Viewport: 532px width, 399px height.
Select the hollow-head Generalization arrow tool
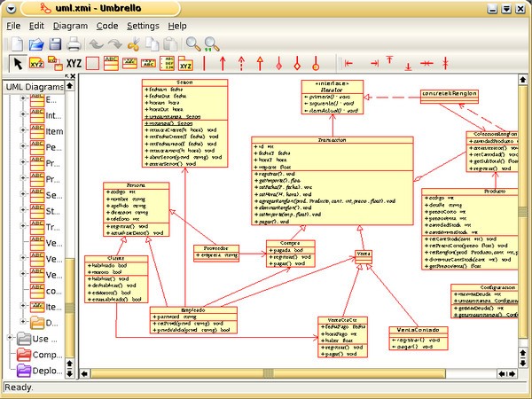(x=260, y=64)
